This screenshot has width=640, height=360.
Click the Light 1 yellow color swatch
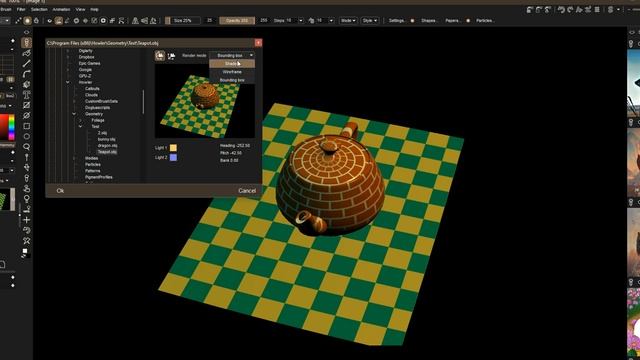(173, 148)
